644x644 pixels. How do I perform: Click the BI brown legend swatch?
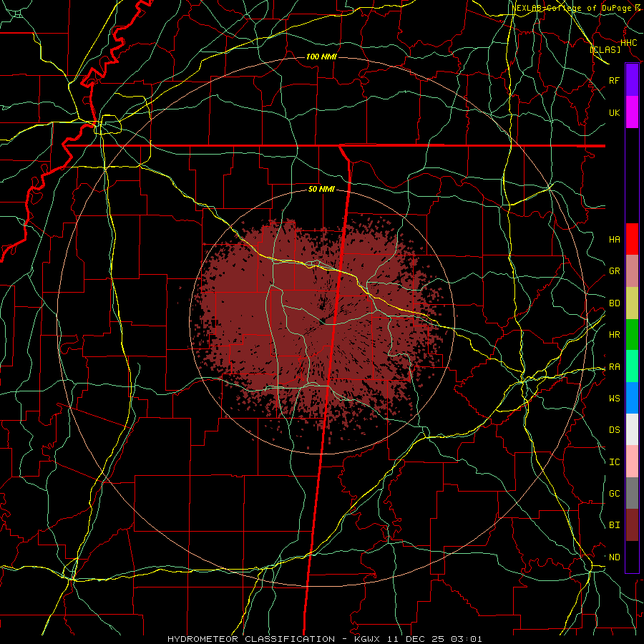point(632,525)
